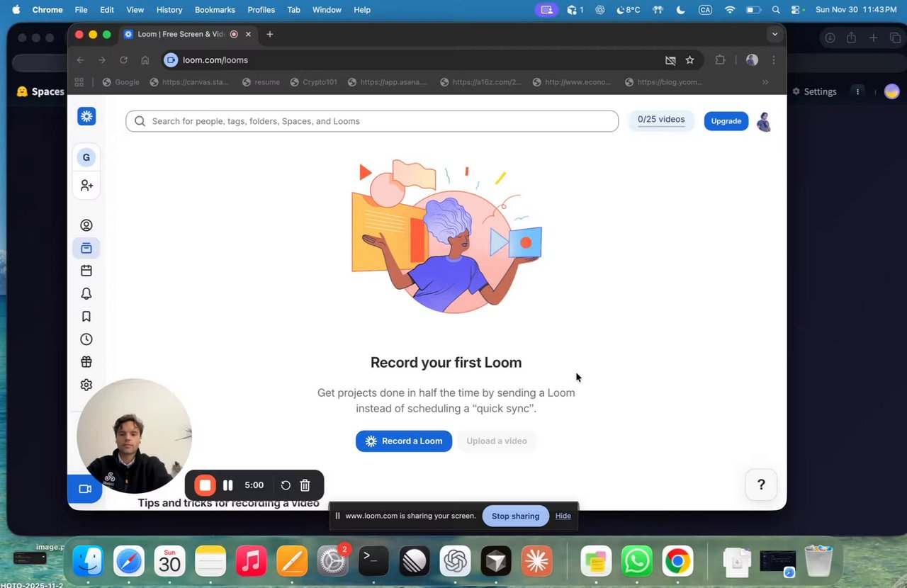The width and height of the screenshot is (907, 588).
Task: Open the calendar icon in Loom sidebar
Action: [x=86, y=271]
